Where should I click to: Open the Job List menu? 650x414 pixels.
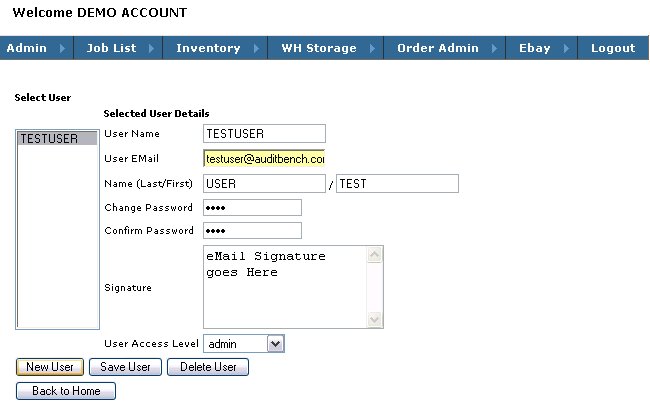118,48
